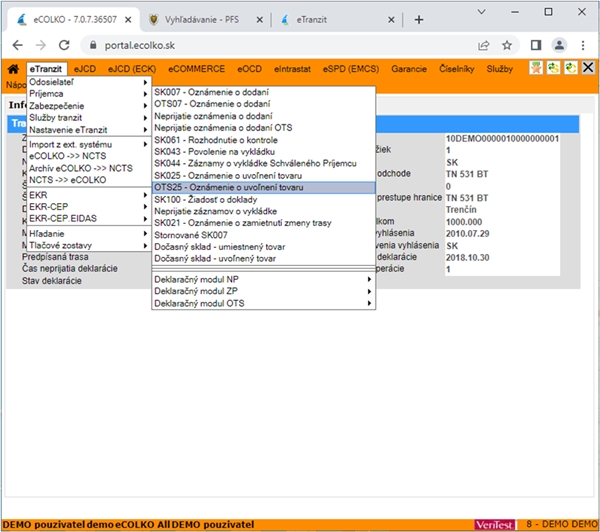Select eCOLKO ->> NCTS menu entry

89,156
